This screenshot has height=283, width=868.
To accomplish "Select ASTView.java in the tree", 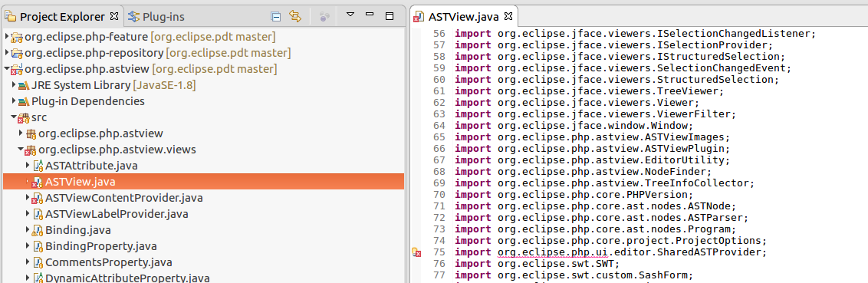I will (81, 182).
